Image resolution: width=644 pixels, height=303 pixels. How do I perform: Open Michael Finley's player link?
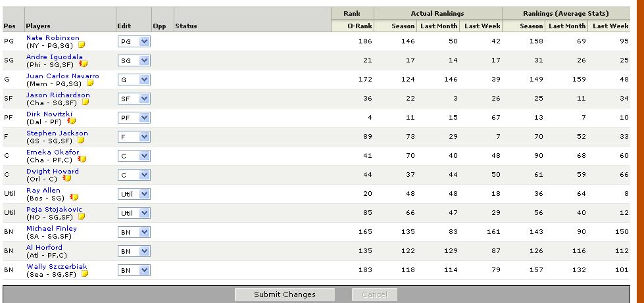tap(51, 228)
